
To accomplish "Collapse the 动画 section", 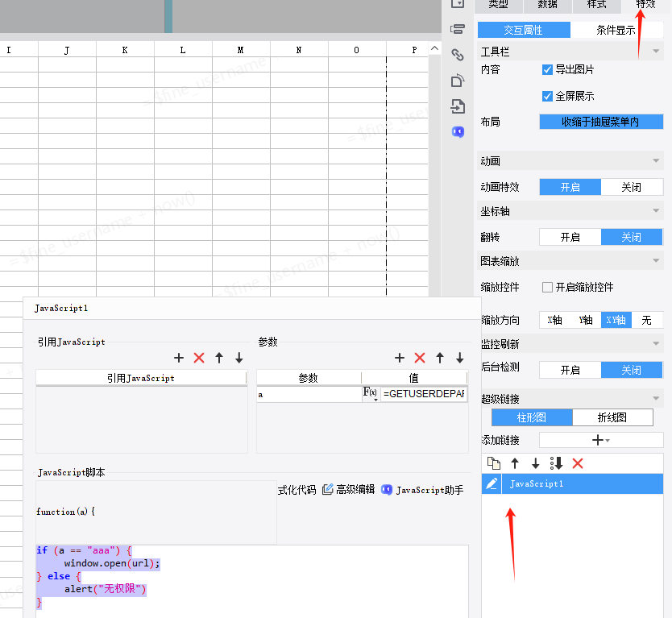I will 656,160.
